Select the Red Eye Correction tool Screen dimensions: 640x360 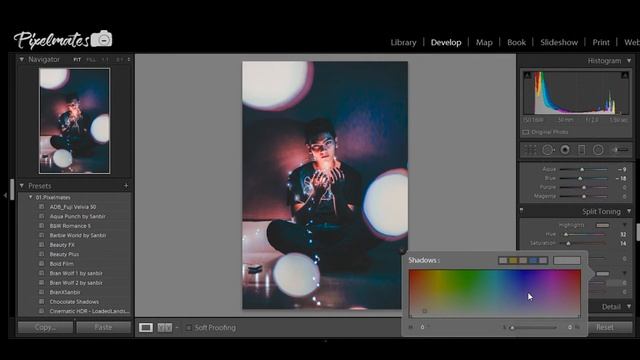point(565,150)
